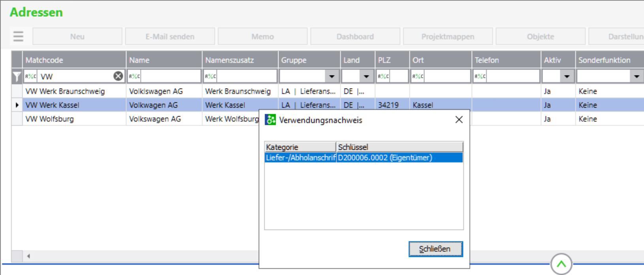The image size is (644, 275).
Task: Select the VW Werk Kassel matchcode cell
Action: (74, 105)
